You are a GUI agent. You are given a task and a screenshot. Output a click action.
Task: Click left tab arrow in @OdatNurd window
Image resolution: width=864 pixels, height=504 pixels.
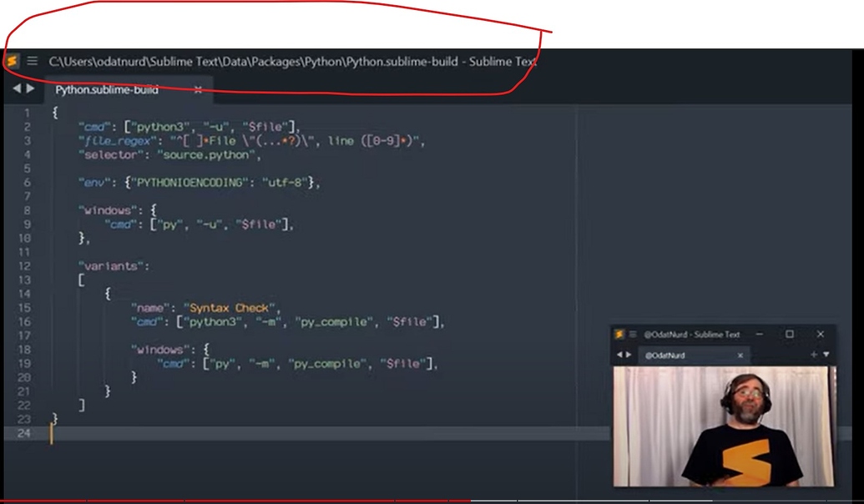[619, 355]
